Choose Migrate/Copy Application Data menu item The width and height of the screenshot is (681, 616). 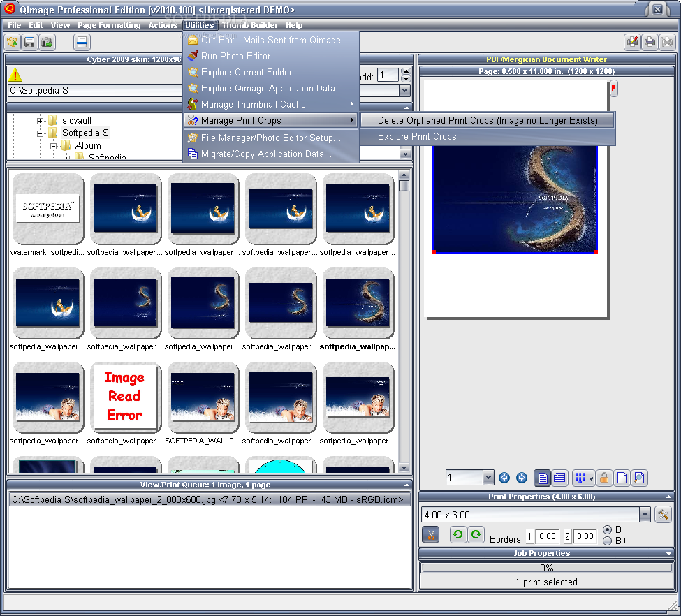coord(271,154)
